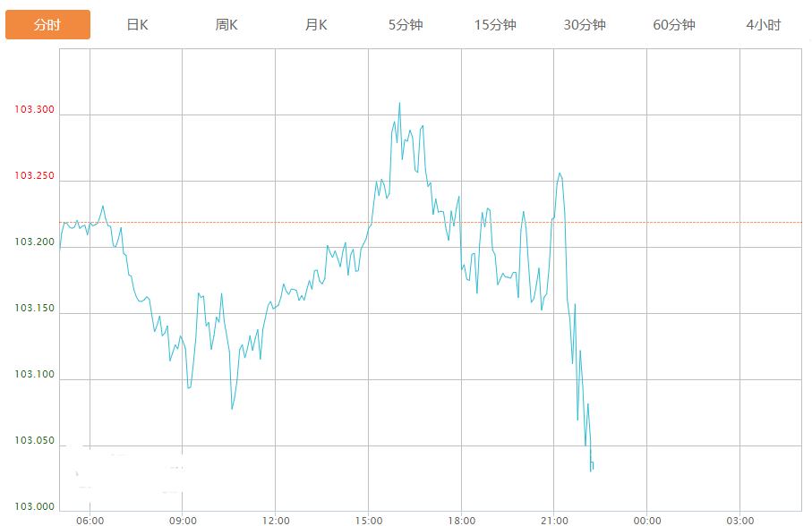Click the 15:00 time axis label
812x526 pixels.
[x=369, y=520]
